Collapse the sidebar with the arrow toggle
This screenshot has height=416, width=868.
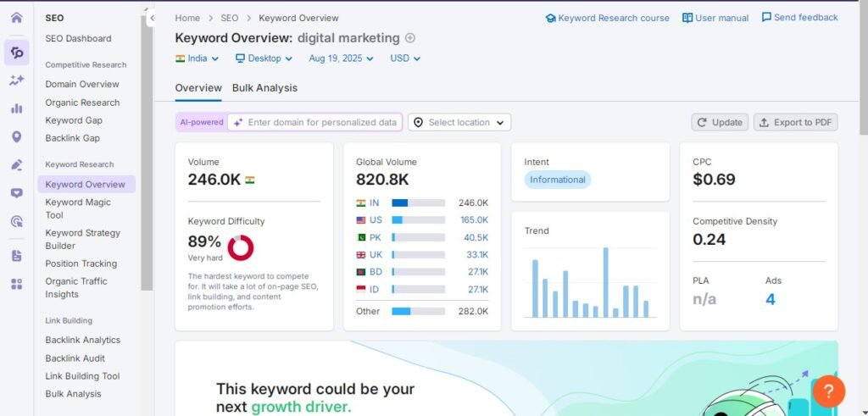152,19
